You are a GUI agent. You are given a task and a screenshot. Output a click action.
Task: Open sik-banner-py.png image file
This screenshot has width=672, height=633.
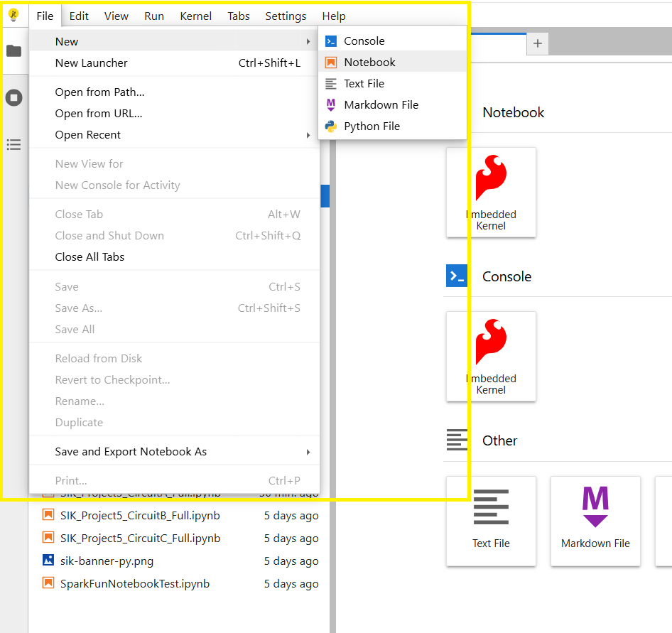click(x=107, y=561)
